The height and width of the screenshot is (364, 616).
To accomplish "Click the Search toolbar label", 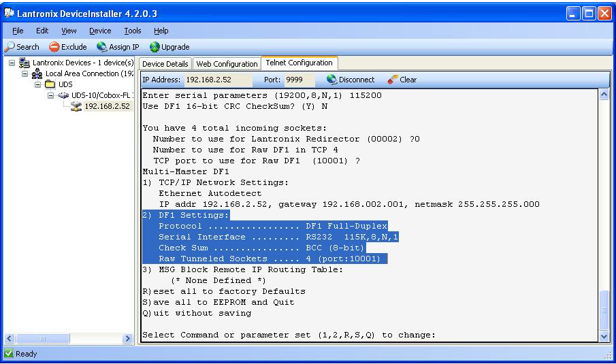I will tap(27, 47).
